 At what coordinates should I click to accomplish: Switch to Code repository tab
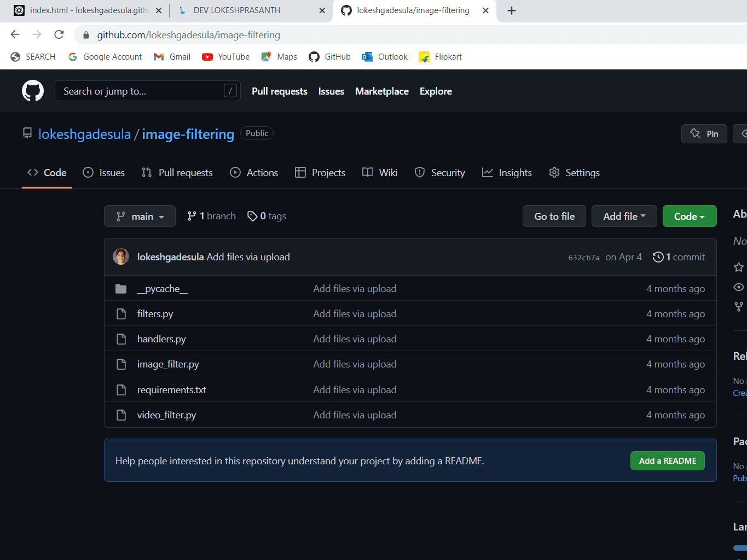[47, 172]
